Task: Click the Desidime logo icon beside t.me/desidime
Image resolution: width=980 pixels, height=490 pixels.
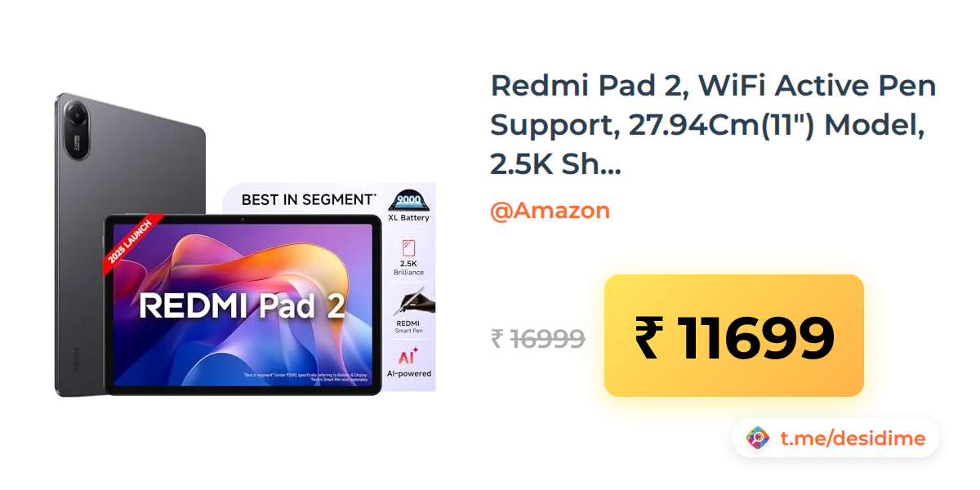Action: click(758, 439)
